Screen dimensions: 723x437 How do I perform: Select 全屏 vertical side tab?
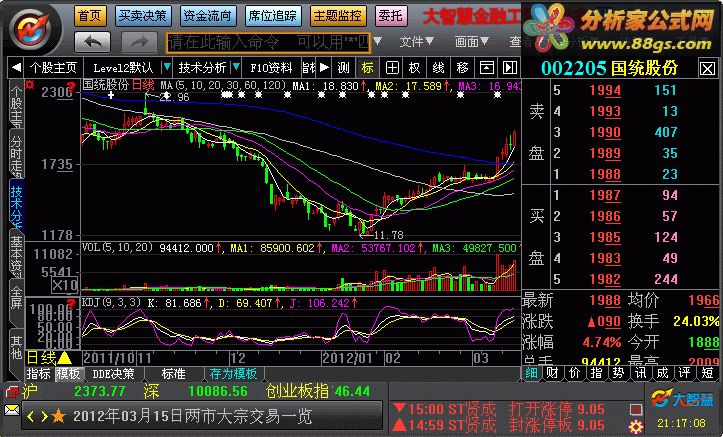point(16,301)
